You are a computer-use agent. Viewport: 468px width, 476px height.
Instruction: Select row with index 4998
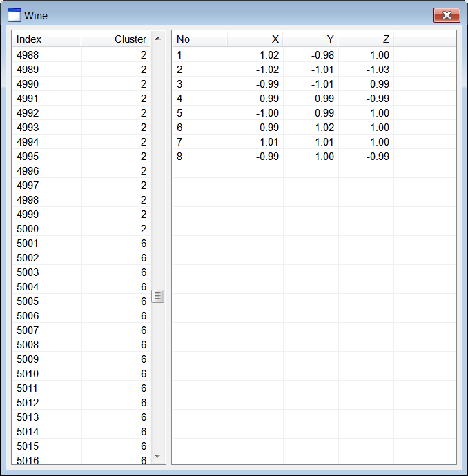point(81,200)
